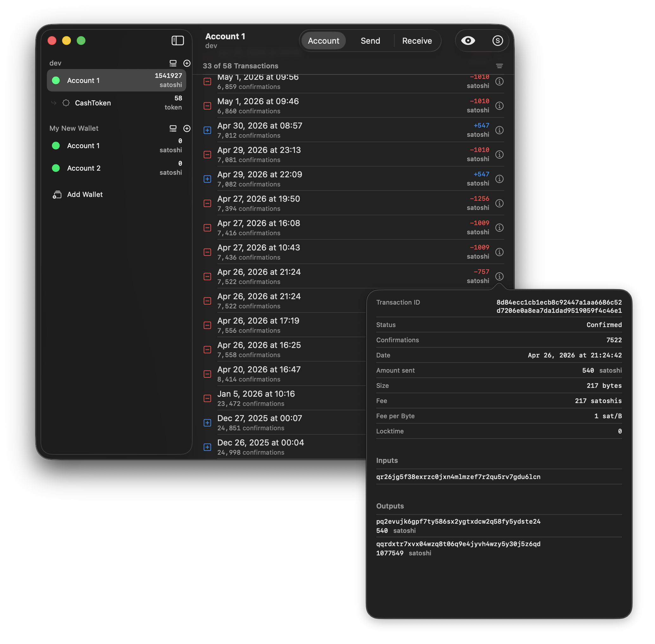Switch to the Account tab
655x644 pixels.
click(x=323, y=41)
